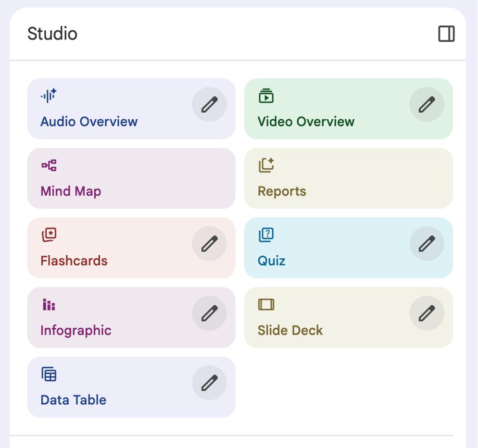The image size is (478, 448).
Task: Click the Data Table grid icon
Action: (x=49, y=374)
